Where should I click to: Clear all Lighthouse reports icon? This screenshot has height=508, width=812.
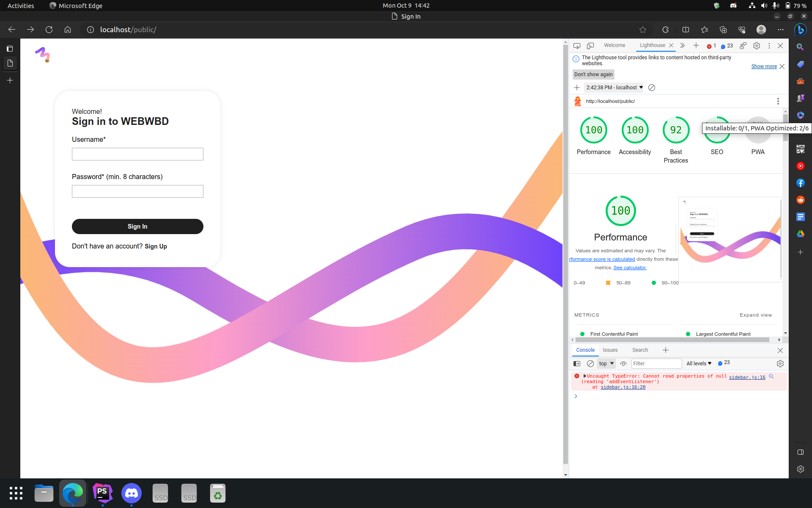point(652,88)
